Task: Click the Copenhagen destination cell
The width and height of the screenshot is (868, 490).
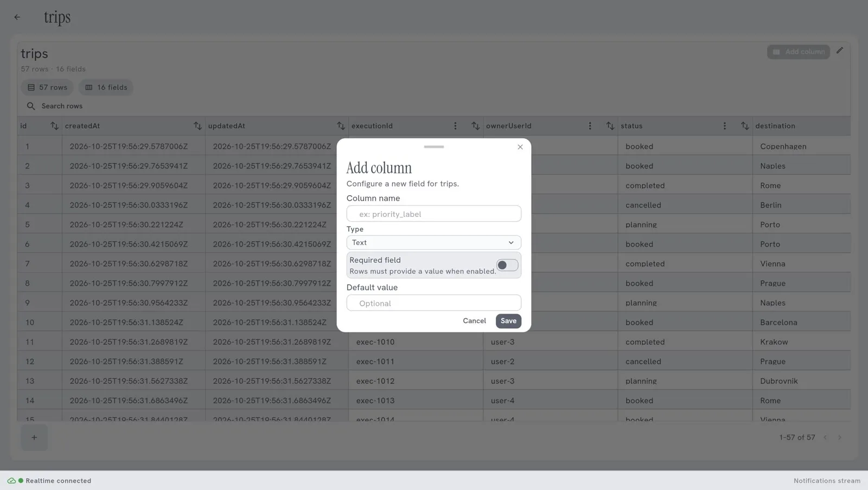Action: [801, 146]
